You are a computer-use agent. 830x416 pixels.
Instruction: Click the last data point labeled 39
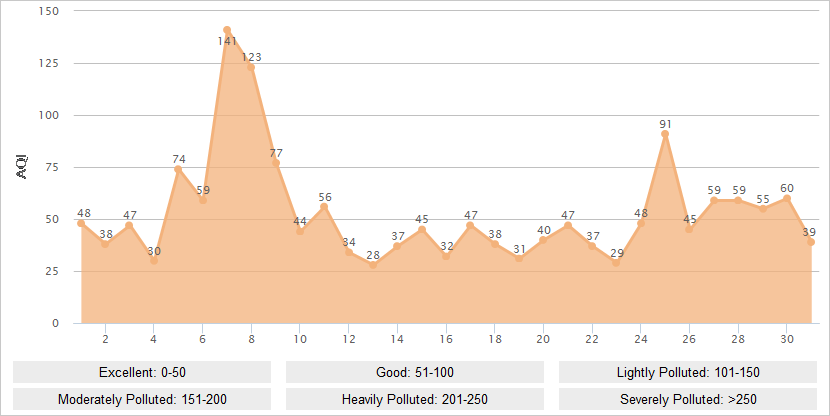tap(811, 242)
